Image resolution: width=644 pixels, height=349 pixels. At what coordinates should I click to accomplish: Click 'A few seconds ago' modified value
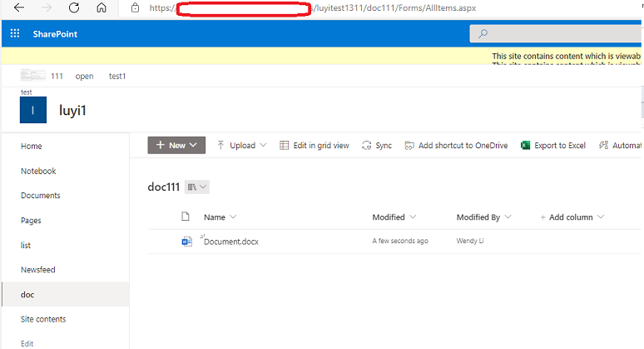(x=400, y=241)
